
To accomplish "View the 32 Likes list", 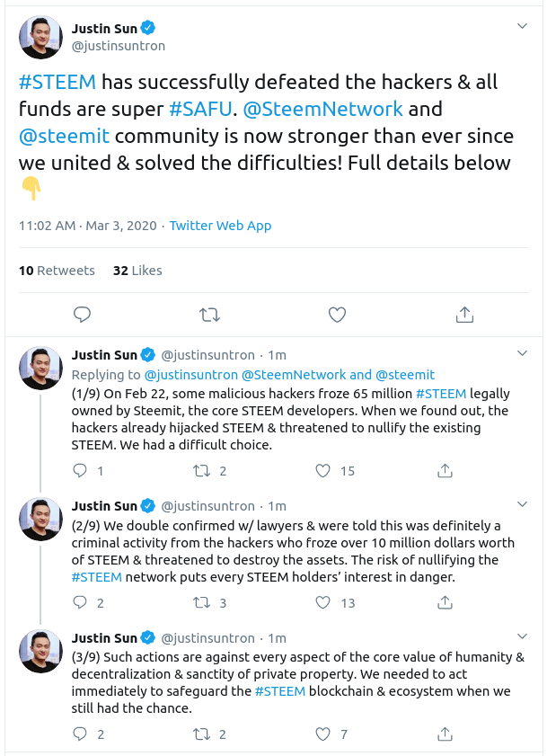I will [137, 270].
